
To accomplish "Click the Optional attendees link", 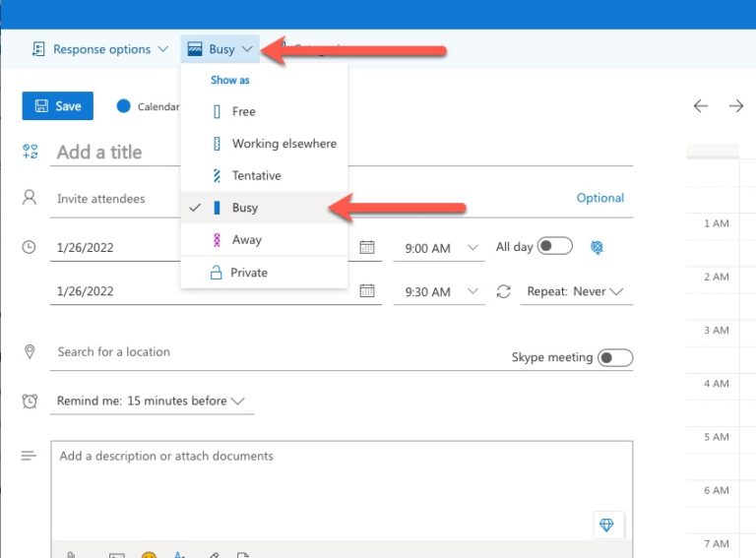I will click(x=599, y=198).
